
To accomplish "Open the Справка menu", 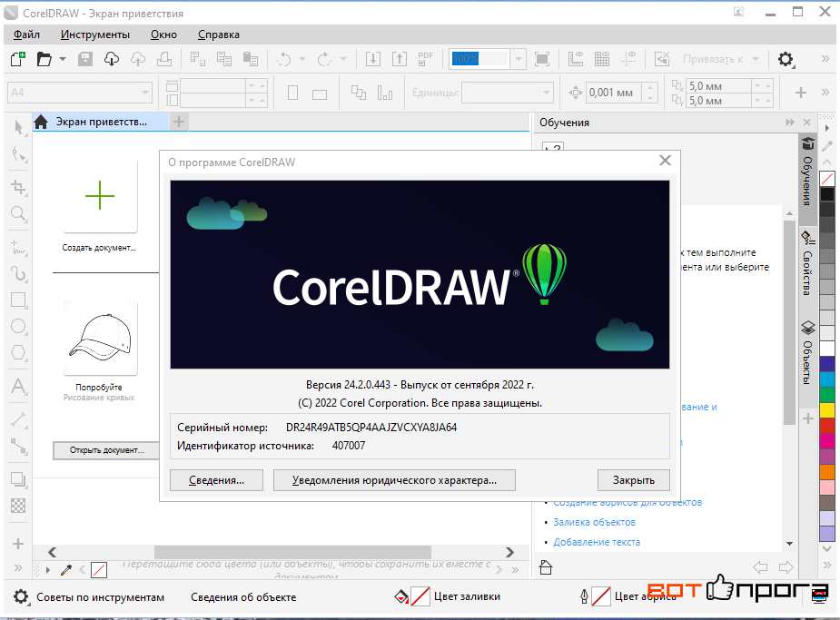I will (219, 34).
